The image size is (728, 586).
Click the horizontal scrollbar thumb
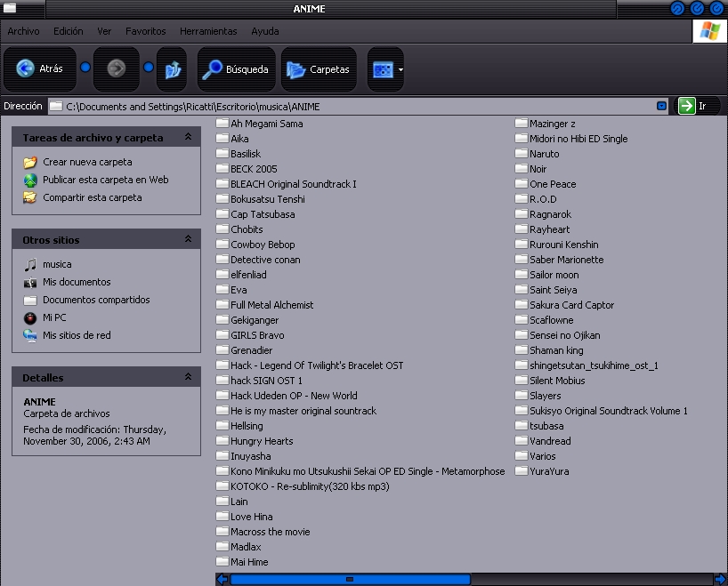point(350,579)
